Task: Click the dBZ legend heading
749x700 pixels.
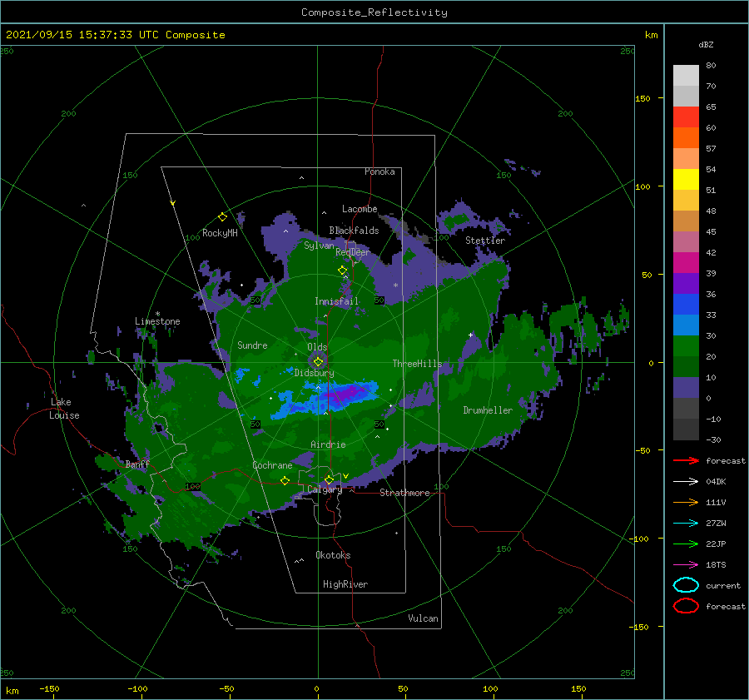Action: 706,44
